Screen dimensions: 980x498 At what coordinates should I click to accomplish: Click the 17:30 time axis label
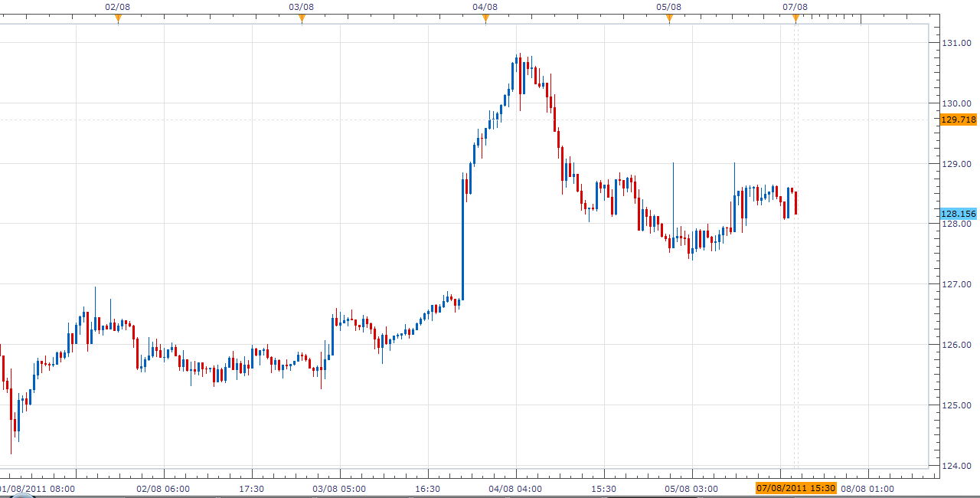pos(252,489)
